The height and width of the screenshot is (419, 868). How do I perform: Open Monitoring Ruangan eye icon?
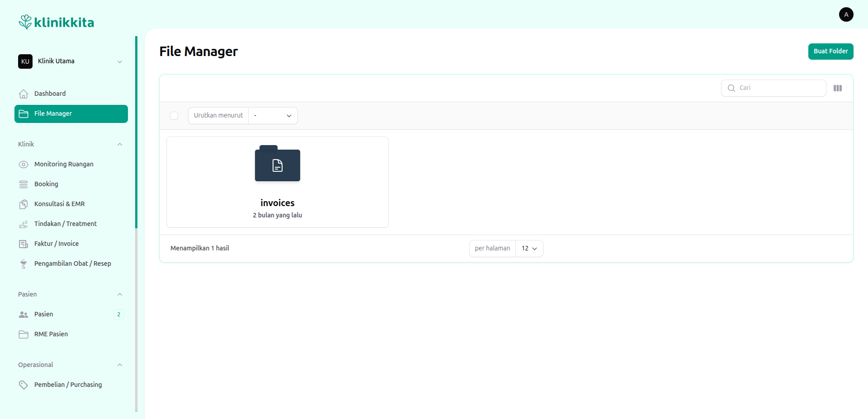[24, 165]
